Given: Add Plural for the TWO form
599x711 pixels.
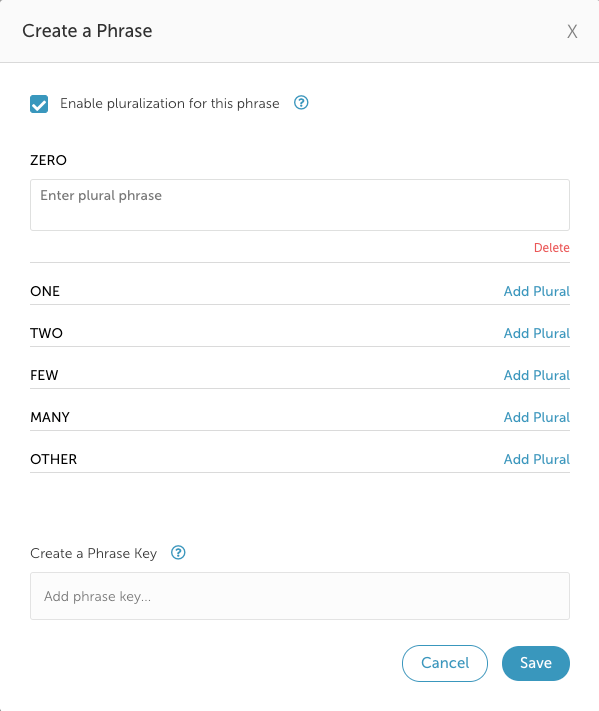Looking at the screenshot, I should coord(536,333).
